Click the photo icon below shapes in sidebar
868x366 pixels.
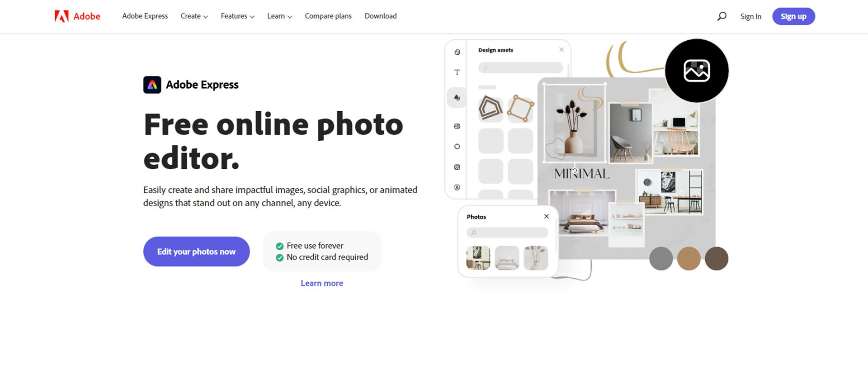pyautogui.click(x=457, y=126)
